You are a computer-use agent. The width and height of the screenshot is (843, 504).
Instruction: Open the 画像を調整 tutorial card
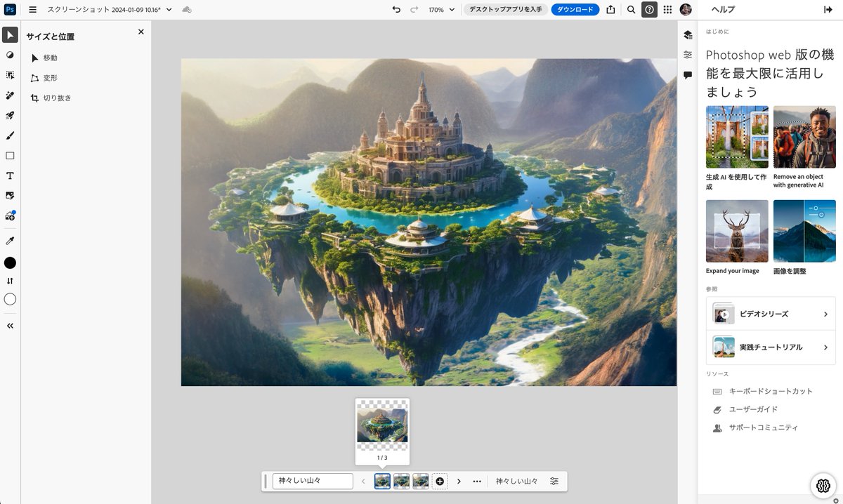click(804, 237)
